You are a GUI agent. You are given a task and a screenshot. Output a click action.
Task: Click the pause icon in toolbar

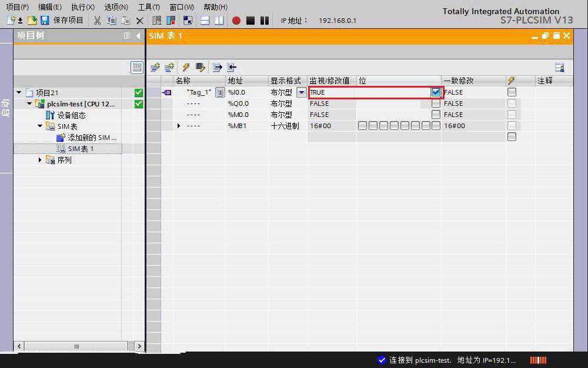click(265, 21)
